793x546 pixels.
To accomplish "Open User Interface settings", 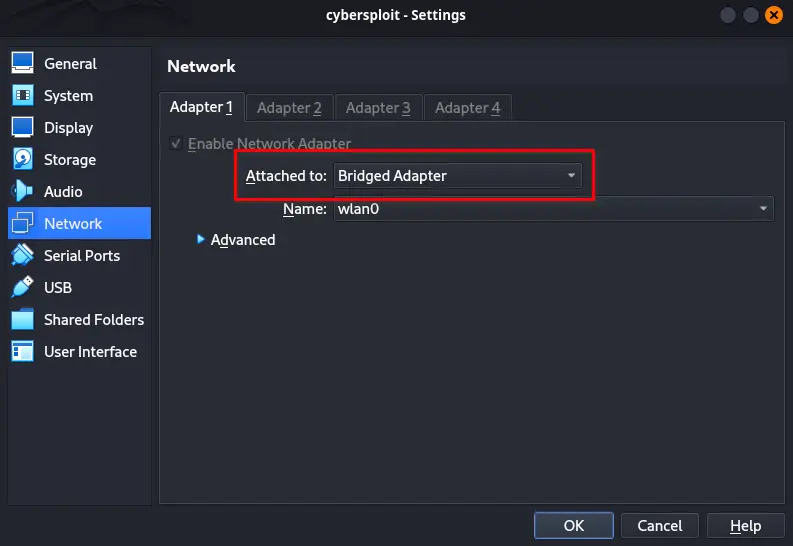I will point(79,351).
